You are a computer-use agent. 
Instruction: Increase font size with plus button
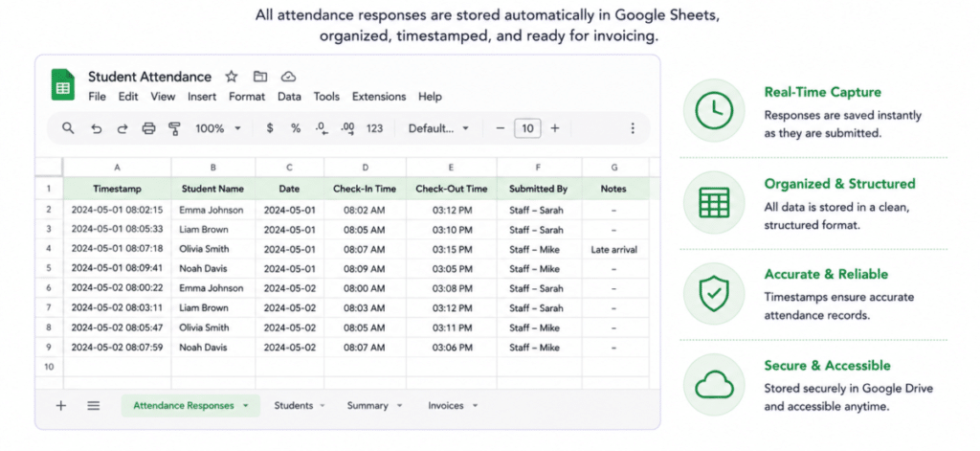[555, 128]
